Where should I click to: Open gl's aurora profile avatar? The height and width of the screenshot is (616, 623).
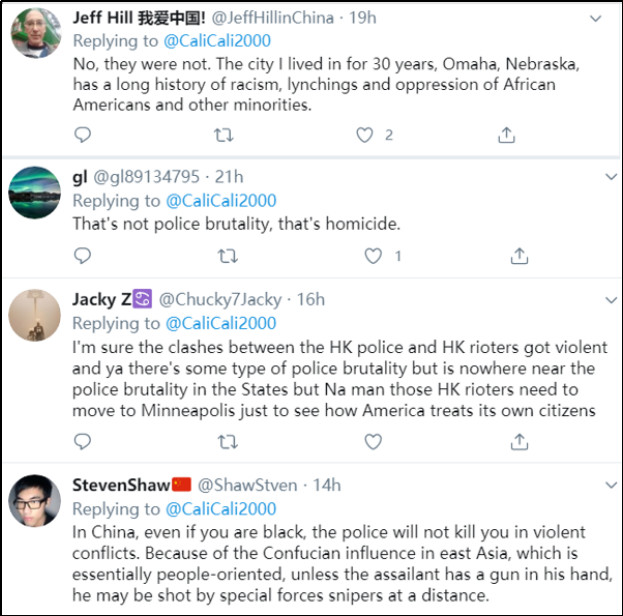click(35, 193)
